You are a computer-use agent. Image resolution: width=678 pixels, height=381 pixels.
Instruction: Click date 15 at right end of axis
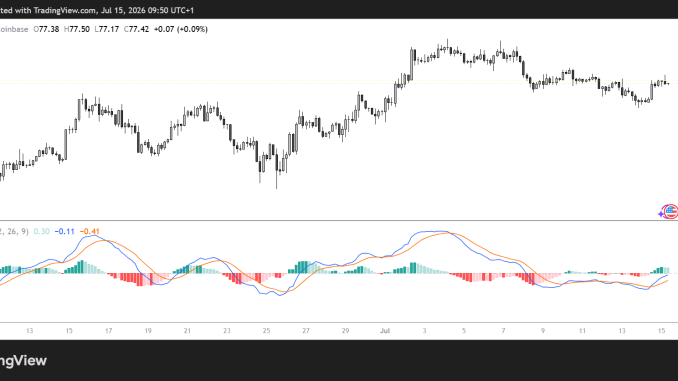[661, 331]
